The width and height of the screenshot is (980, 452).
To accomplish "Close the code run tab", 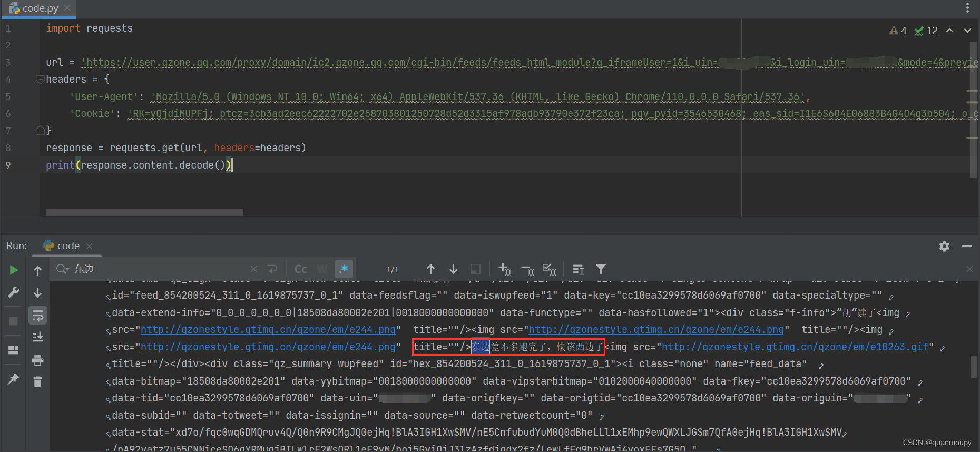I will pos(89,246).
